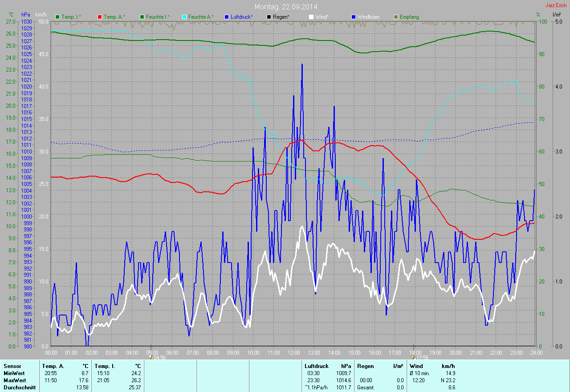Click the 12:00 time axis label
570x392 pixels.
293,352
